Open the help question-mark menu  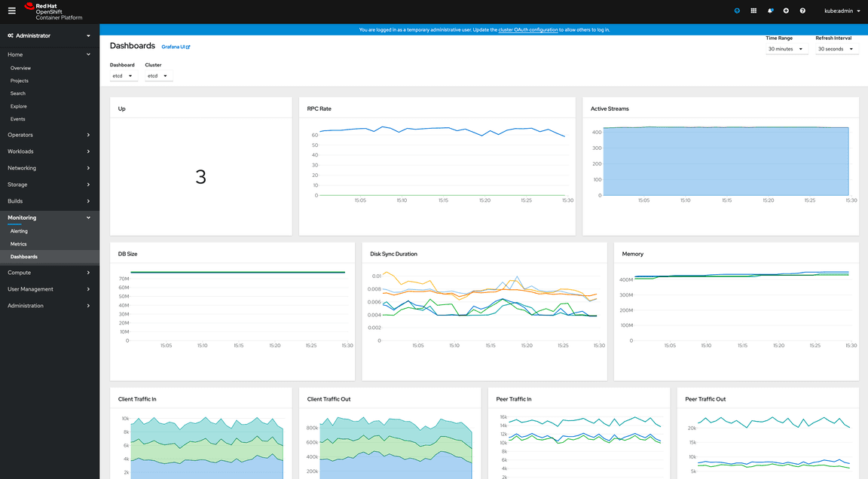point(802,11)
